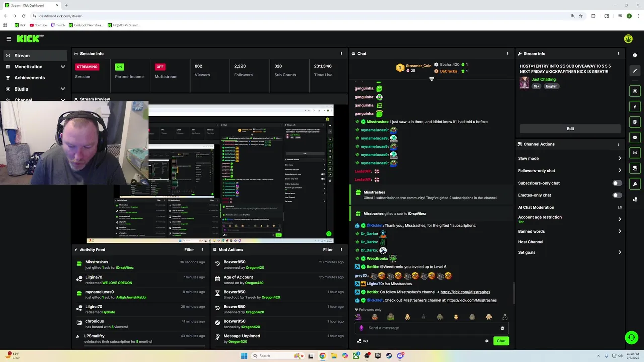Open the info icon in right rail
The width and height of the screenshot is (644, 362).
[635, 55]
